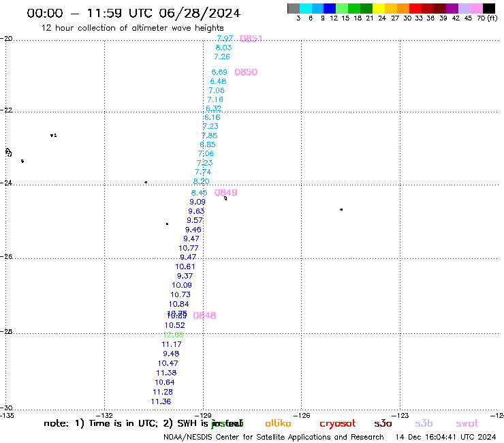Click the -129 longitude axis label
Screen dimensions: 504x443
click(203, 415)
